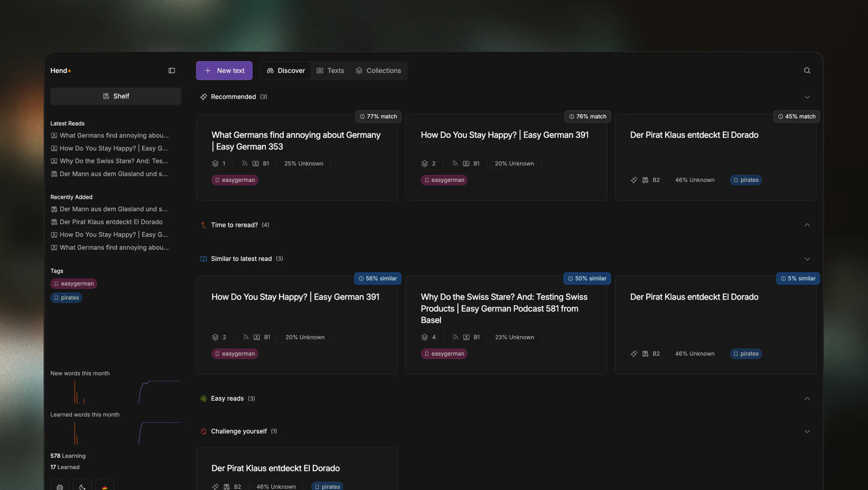This screenshot has height=490, width=868.
Task: Open 'Der Mann aus dem Glasland' under Latest Reads
Action: click(x=109, y=174)
